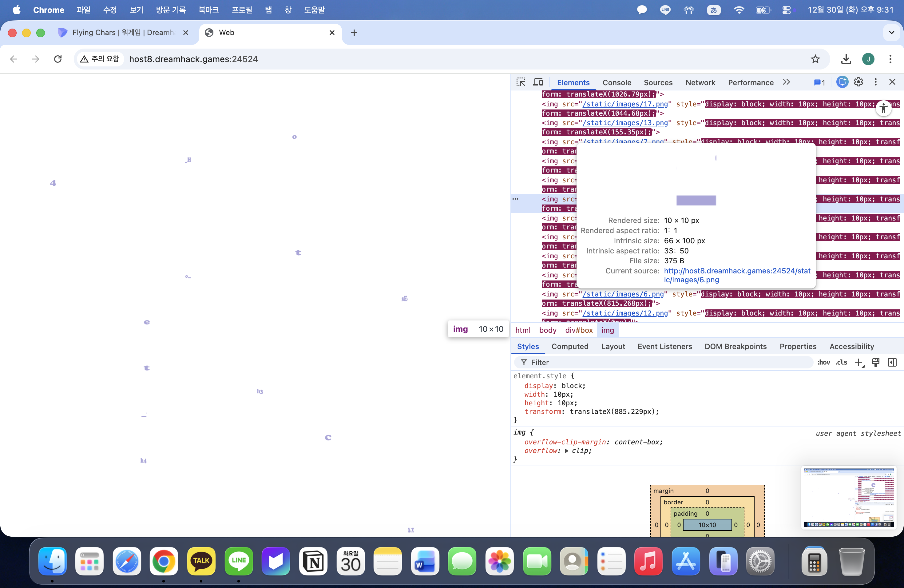Open the Chrome tab search dropdown
904x588 pixels.
[x=891, y=33]
